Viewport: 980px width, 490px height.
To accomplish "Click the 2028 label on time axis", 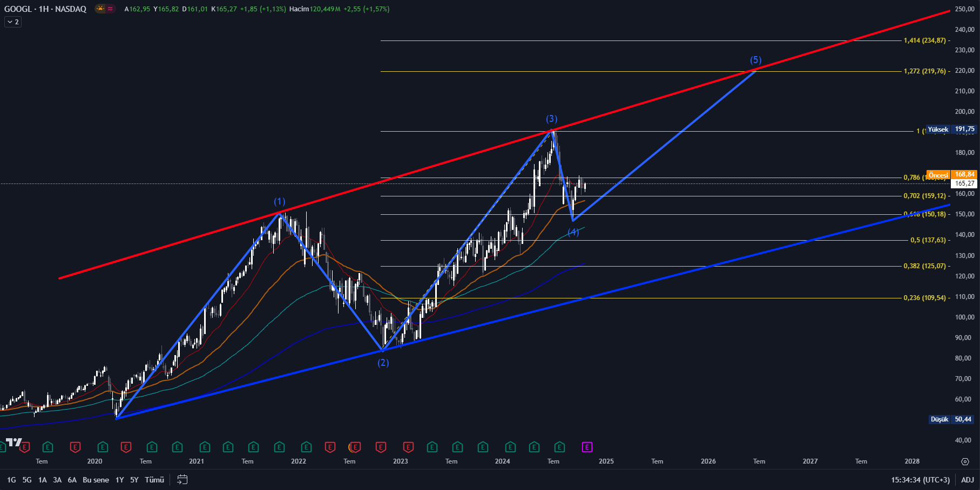I will coord(912,461).
